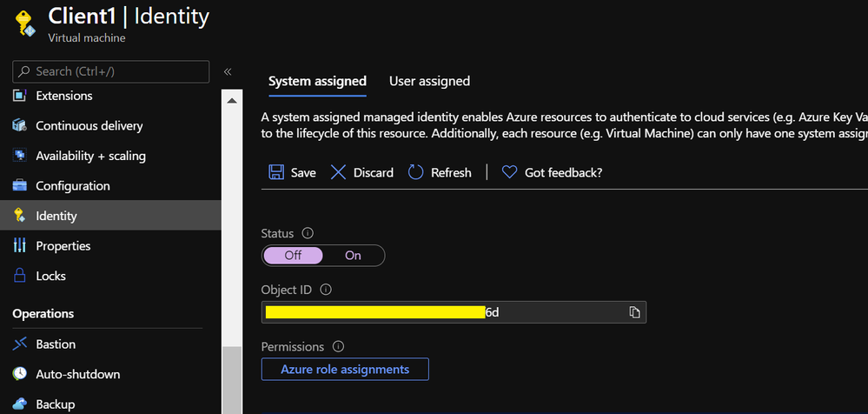Screen dimensions: 868x414
Task: Click the Got feedback heart icon
Action: coord(509,172)
